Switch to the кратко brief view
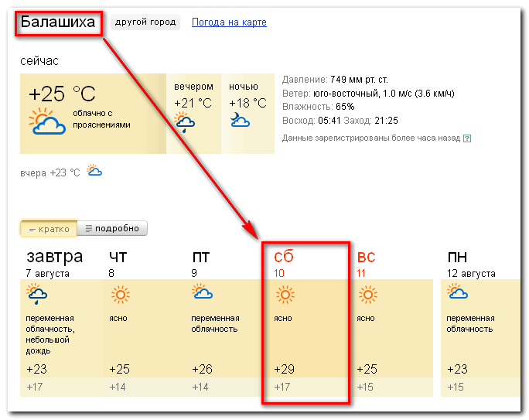Viewport: 529px width, 420px height. [x=49, y=229]
